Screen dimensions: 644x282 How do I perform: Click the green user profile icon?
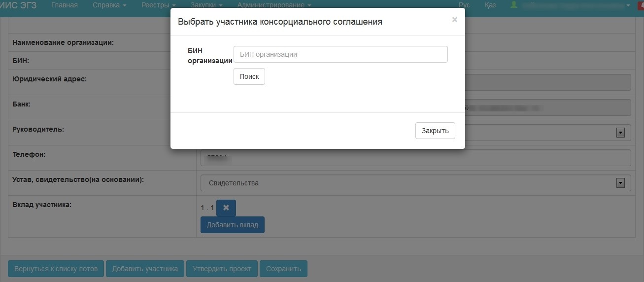[x=514, y=5]
